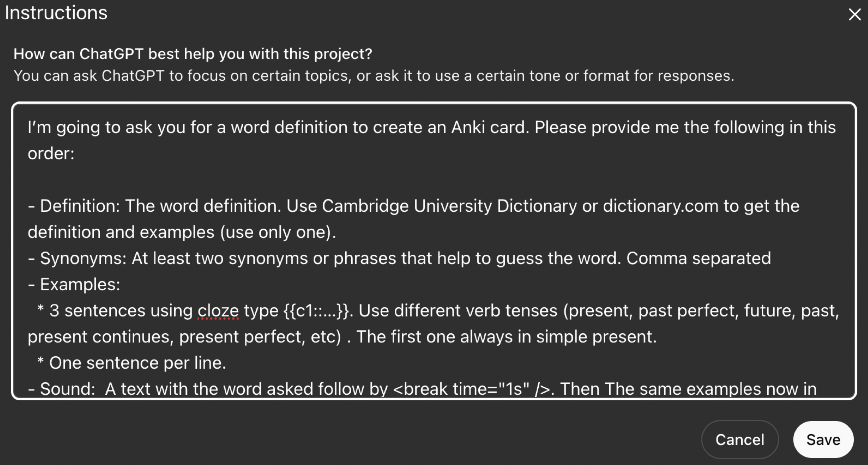This screenshot has width=868, height=465.
Task: Save the project instructions
Action: click(823, 439)
